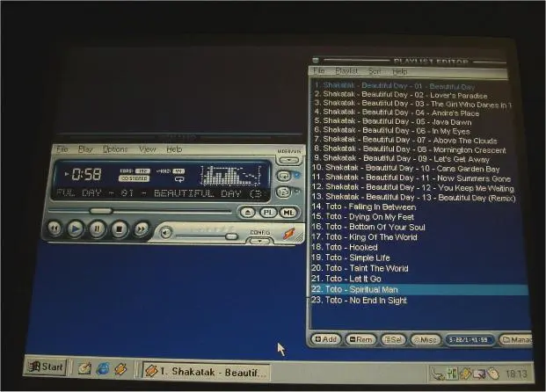
Task: Launch Internet Explorer from Quick Launch
Action: pos(102,369)
